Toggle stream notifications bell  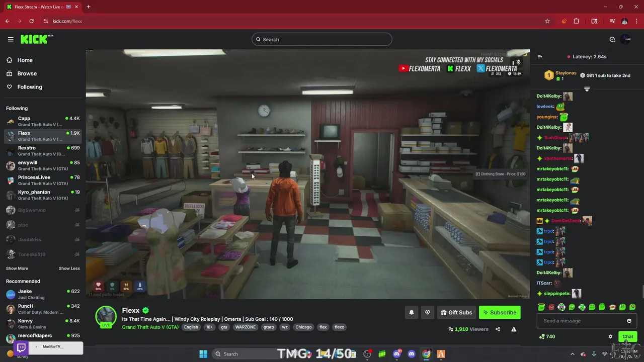pos(411,313)
